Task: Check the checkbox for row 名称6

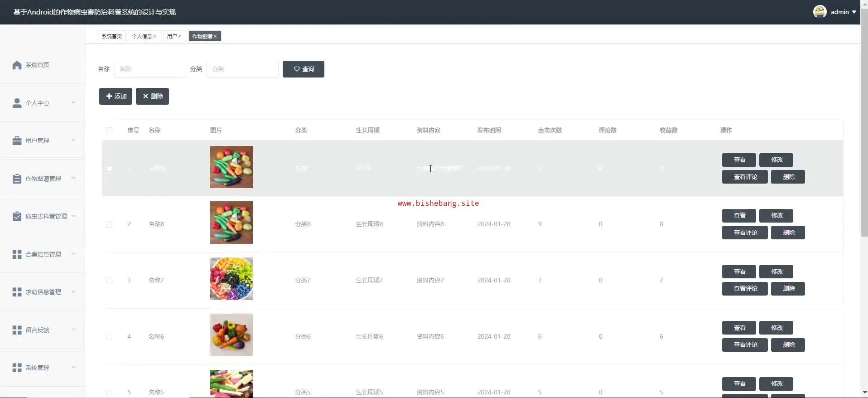Action: click(109, 336)
